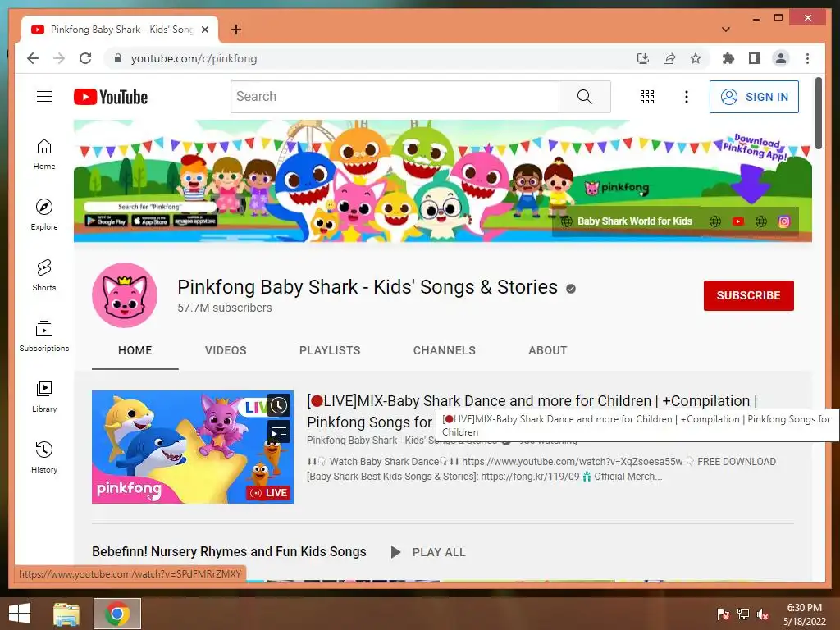This screenshot has width=840, height=630.
Task: Close the Pinkfong Baby Shark tab
Action: pyautogui.click(x=204, y=30)
